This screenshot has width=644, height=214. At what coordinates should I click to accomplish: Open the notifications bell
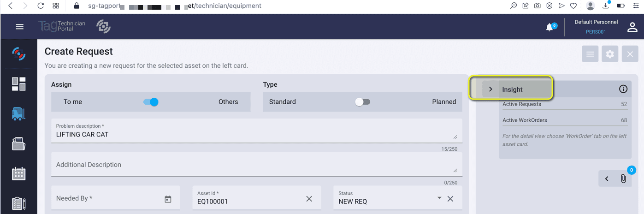(x=549, y=27)
